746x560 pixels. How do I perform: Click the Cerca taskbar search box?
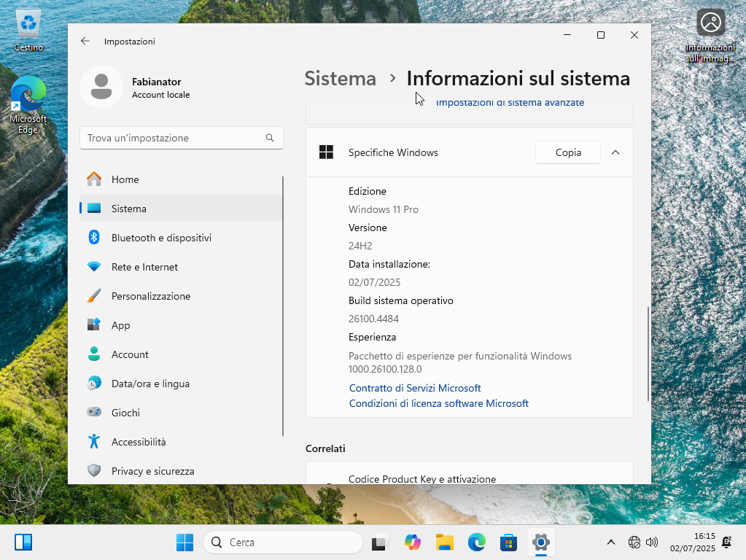283,542
